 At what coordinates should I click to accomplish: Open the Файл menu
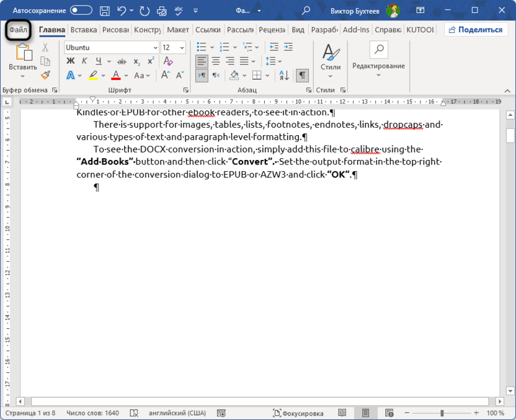[17, 30]
